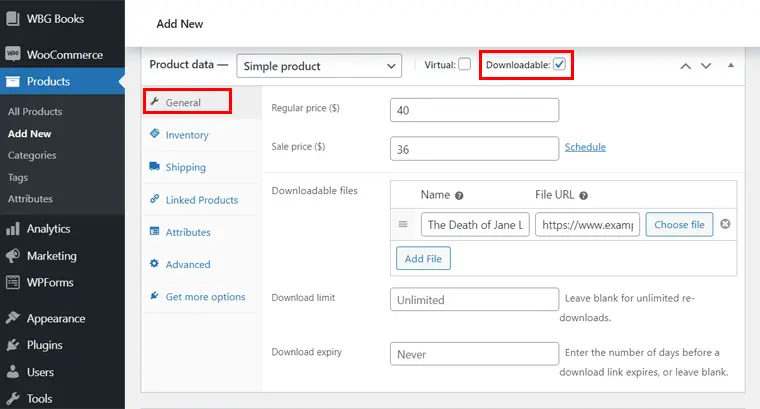
Task: Open Categories in Products submenu
Action: [32, 156]
